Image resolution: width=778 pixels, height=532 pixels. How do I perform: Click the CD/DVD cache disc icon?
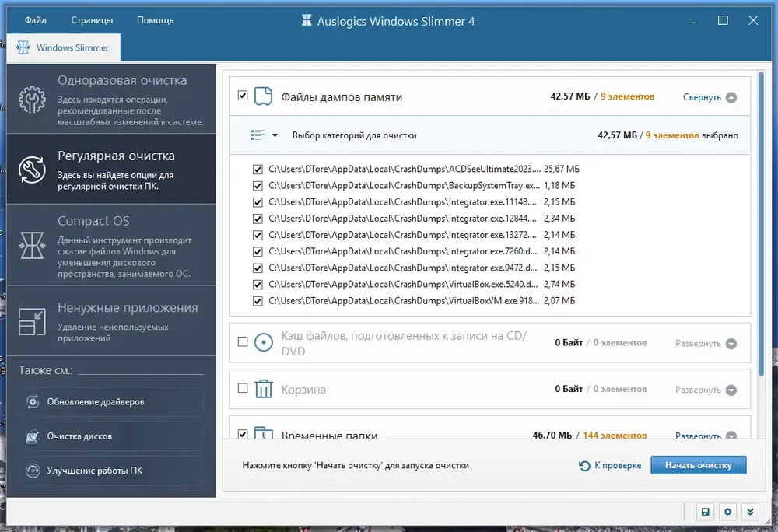(264, 342)
